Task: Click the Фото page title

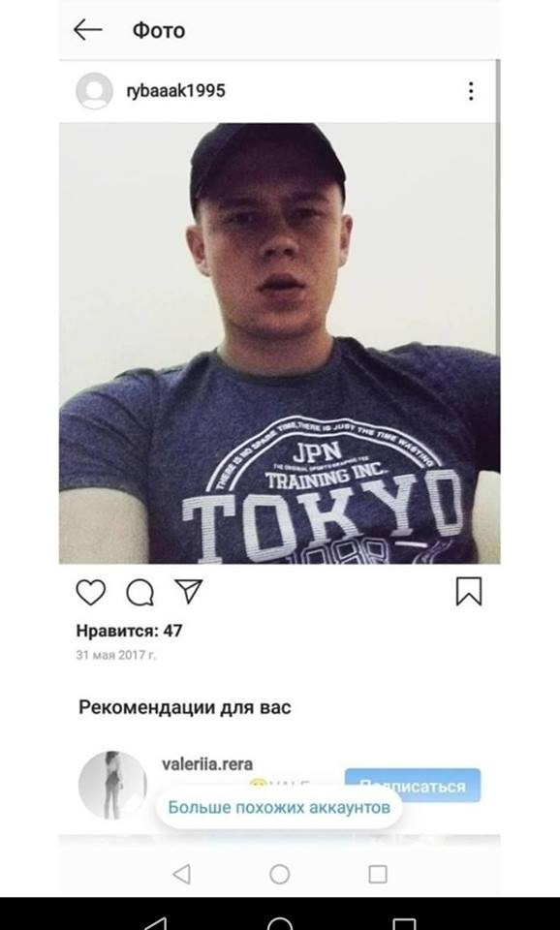Action: [x=158, y=30]
